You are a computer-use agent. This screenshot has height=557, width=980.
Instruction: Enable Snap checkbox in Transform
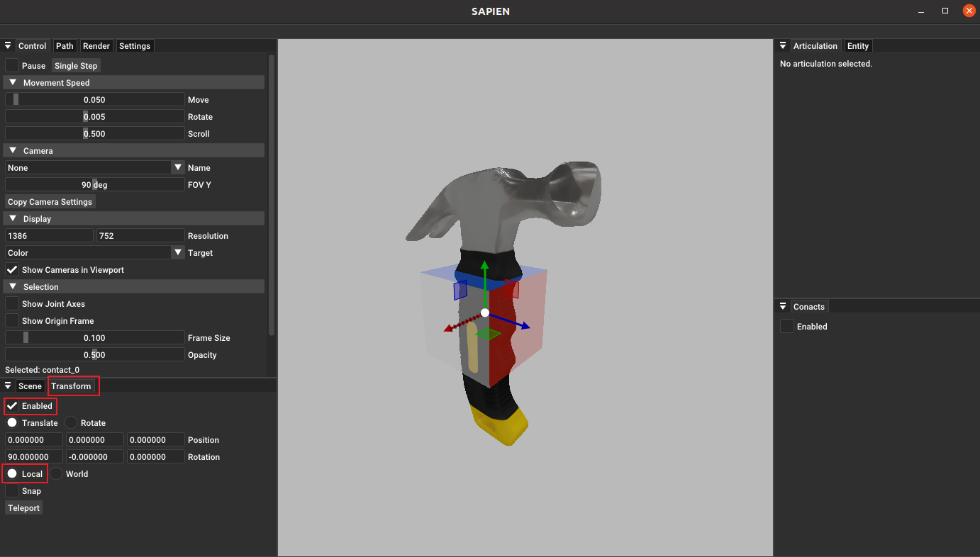point(12,490)
